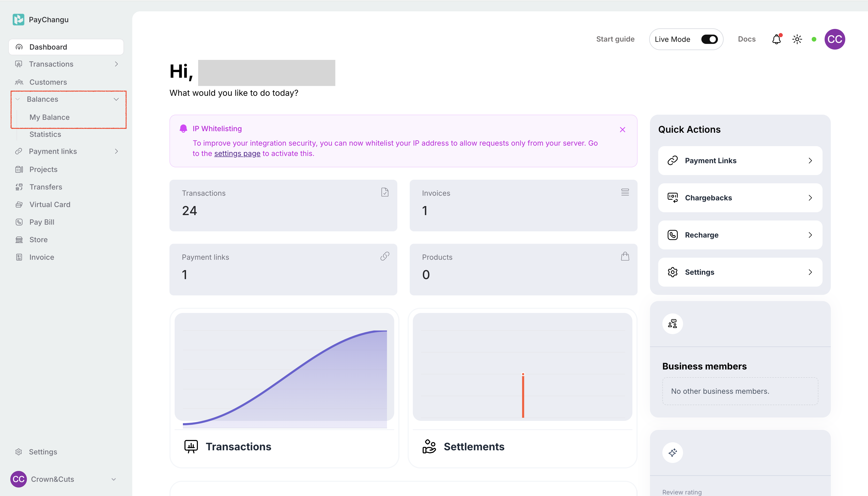The width and height of the screenshot is (868, 496).
Task: Open the Crown&Cuts business switcher dropdown
Action: (x=113, y=479)
